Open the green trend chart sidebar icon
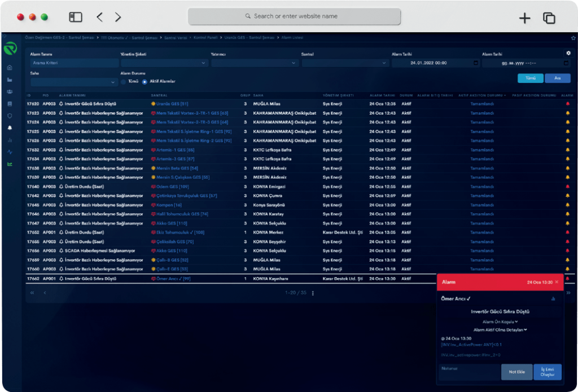 [10, 164]
